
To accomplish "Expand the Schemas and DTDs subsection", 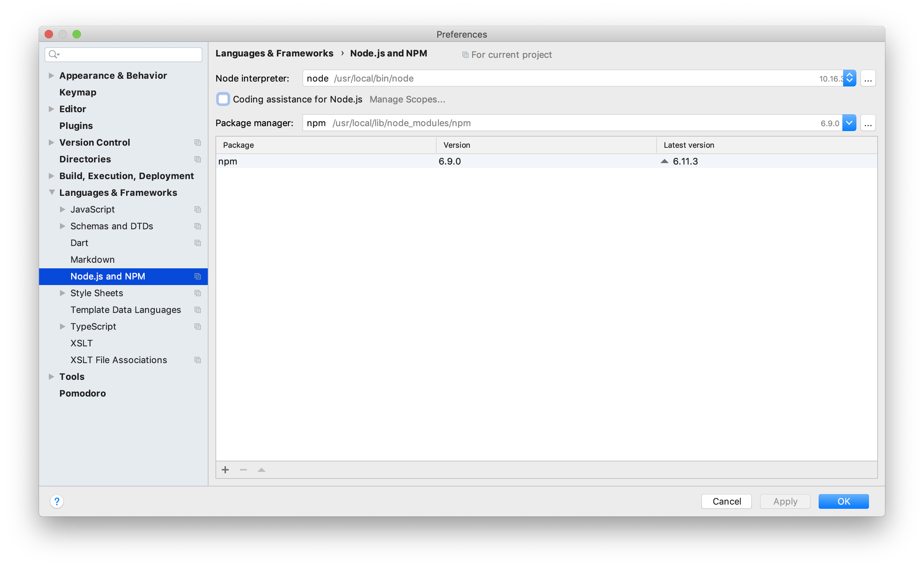I will tap(62, 226).
